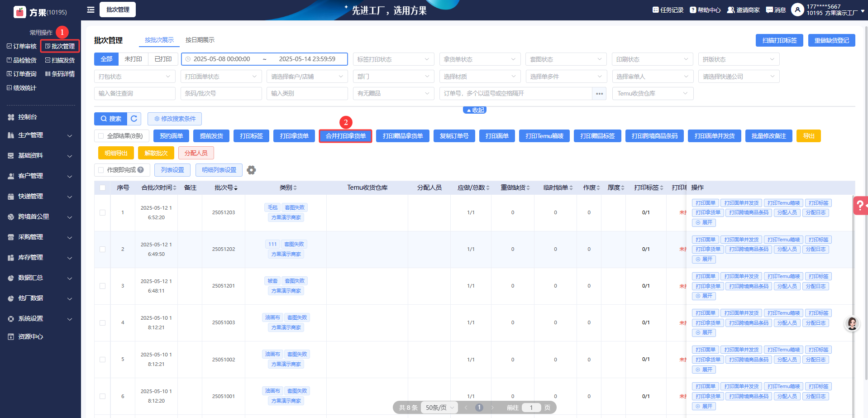868x418 pixels.
Task: Select the 未打印 filter tab
Action: [133, 59]
